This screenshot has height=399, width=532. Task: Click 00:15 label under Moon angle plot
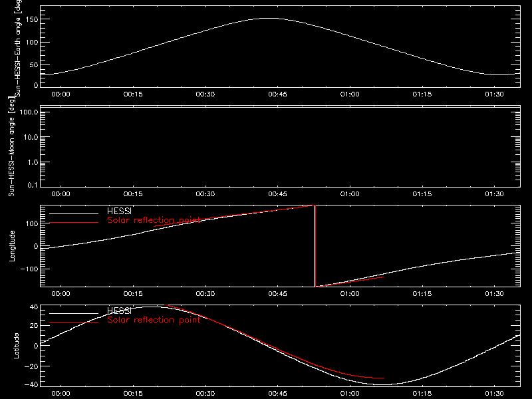click(133, 194)
